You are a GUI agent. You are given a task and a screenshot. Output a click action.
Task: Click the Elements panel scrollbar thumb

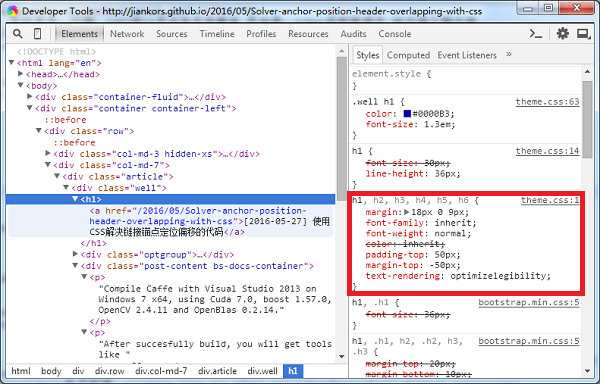click(x=342, y=128)
